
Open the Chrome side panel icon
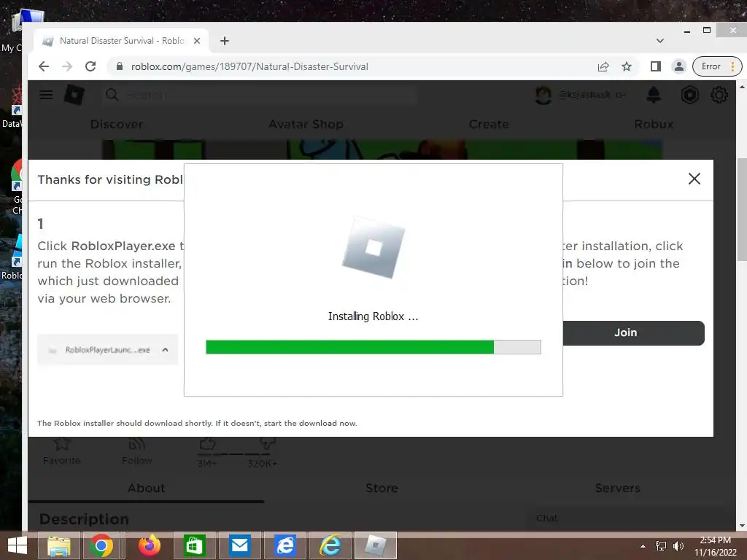pos(656,66)
